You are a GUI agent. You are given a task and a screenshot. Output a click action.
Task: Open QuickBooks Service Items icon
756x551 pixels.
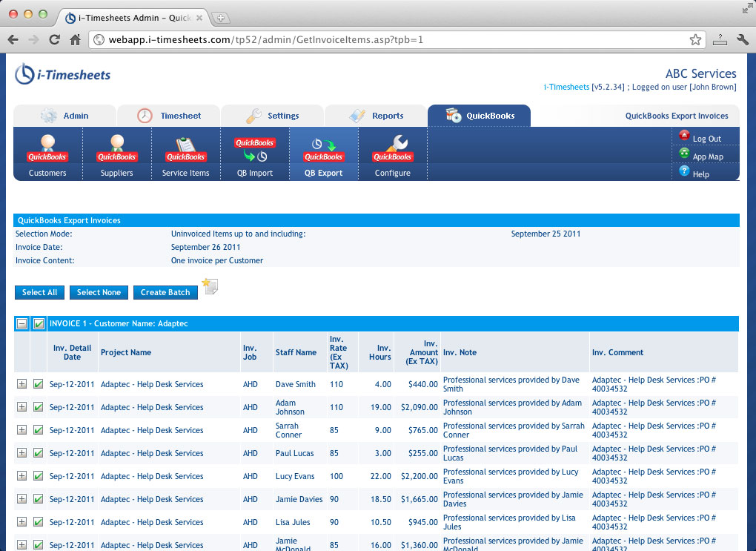tap(185, 150)
